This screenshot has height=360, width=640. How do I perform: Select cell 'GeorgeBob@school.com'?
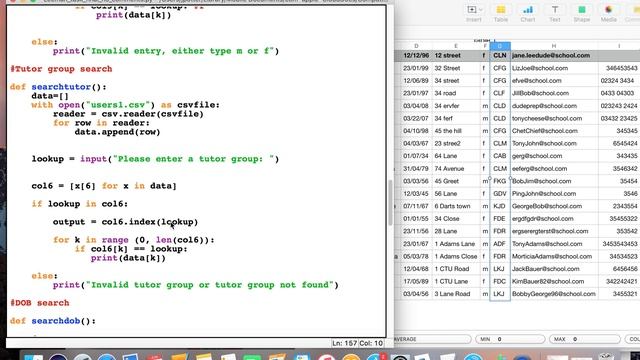click(547, 206)
